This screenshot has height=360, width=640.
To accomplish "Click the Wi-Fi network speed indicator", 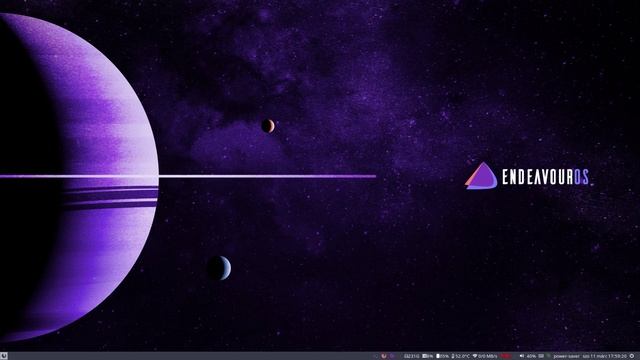I will click(485, 356).
